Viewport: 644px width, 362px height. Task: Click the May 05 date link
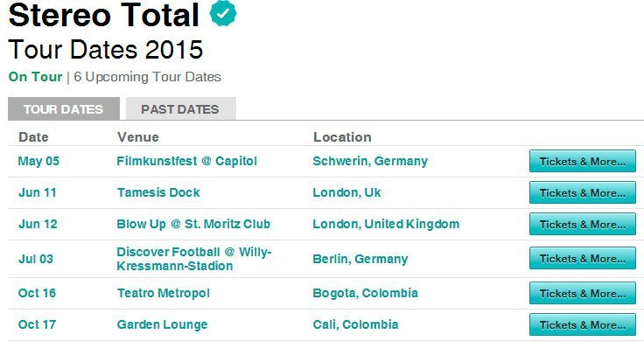click(x=38, y=161)
